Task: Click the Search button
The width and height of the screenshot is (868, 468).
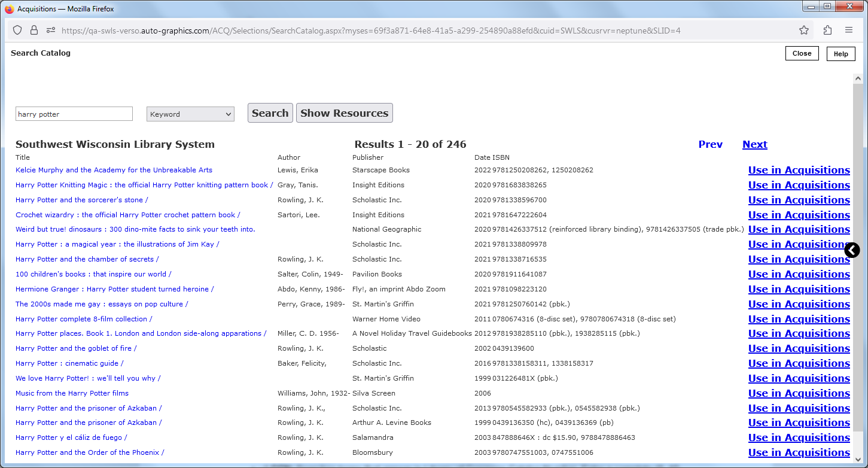Action: coord(270,113)
